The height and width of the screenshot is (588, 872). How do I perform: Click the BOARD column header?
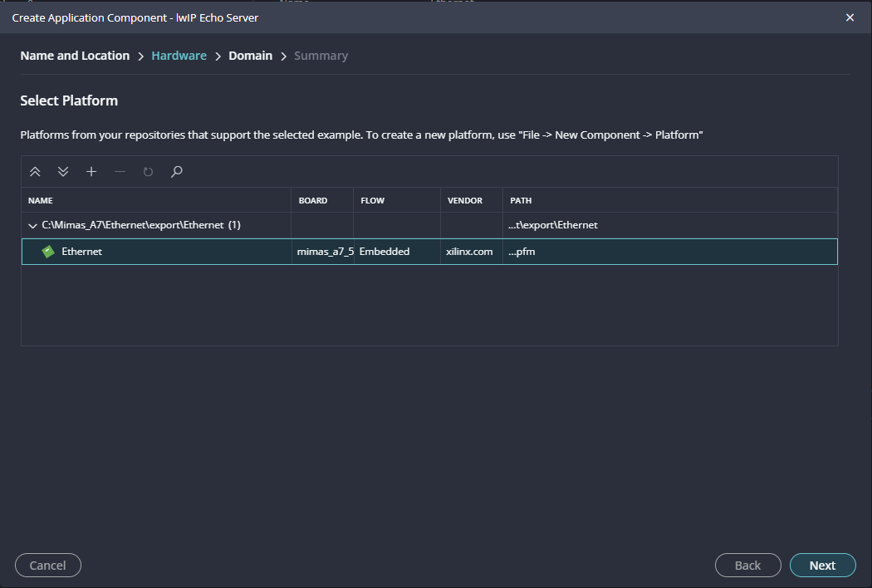(x=313, y=200)
